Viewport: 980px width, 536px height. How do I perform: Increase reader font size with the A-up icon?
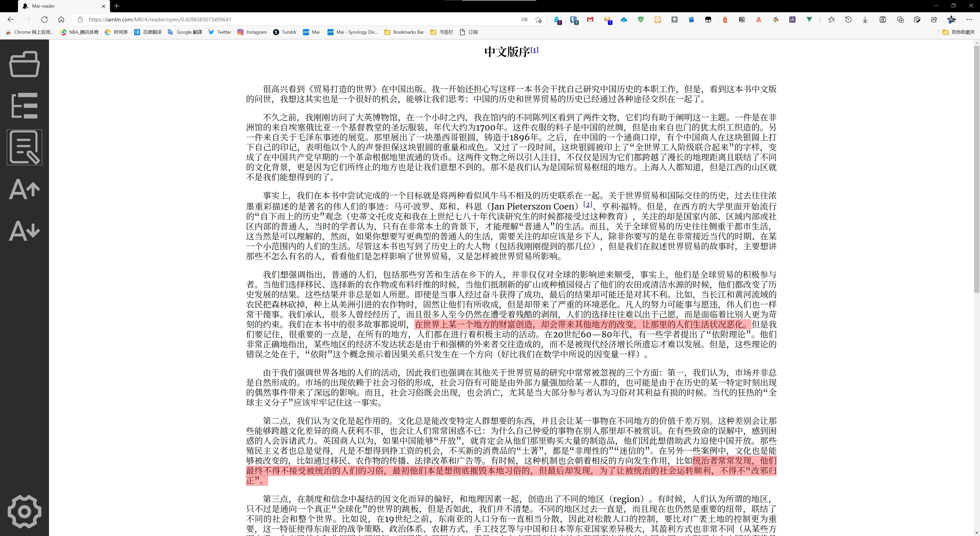[x=24, y=189]
